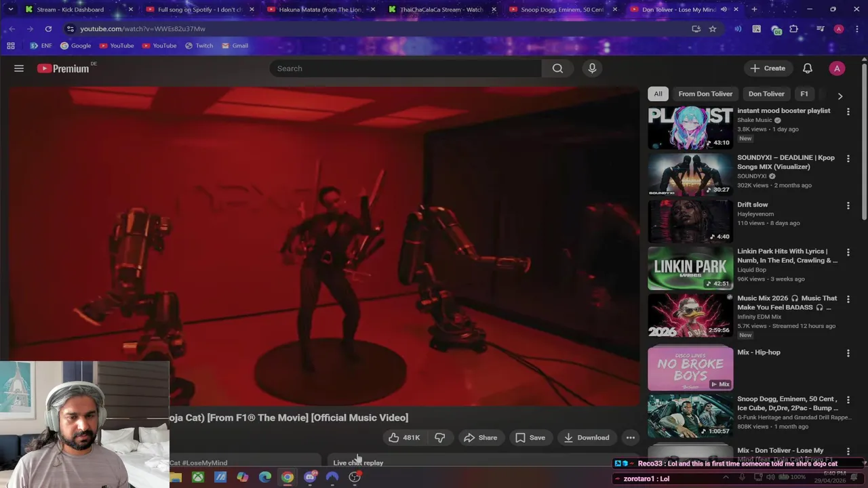Image resolution: width=868 pixels, height=488 pixels.
Task: Open more actions for the video
Action: click(x=630, y=438)
